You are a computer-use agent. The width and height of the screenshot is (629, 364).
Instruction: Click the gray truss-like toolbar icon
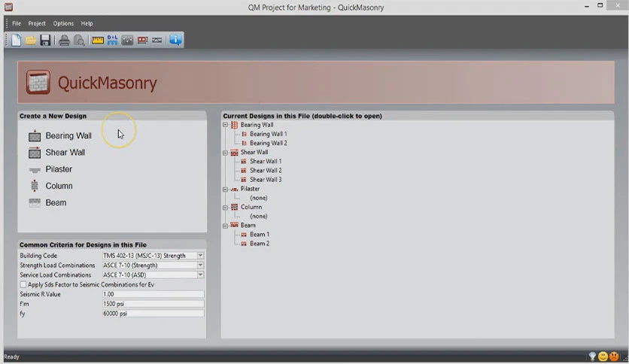157,40
